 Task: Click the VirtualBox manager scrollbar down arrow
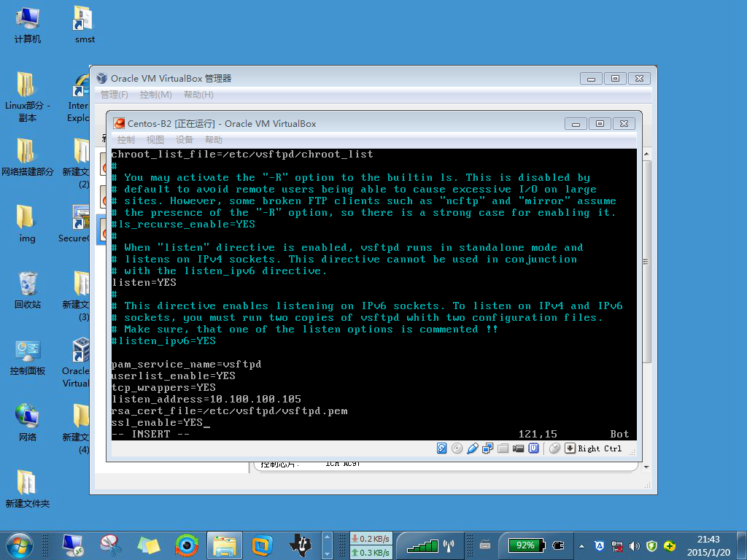[x=646, y=467]
